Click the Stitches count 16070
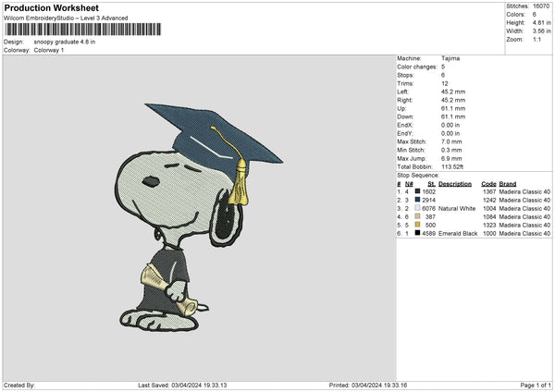Screen dimensions: 555x392 pos(541,6)
